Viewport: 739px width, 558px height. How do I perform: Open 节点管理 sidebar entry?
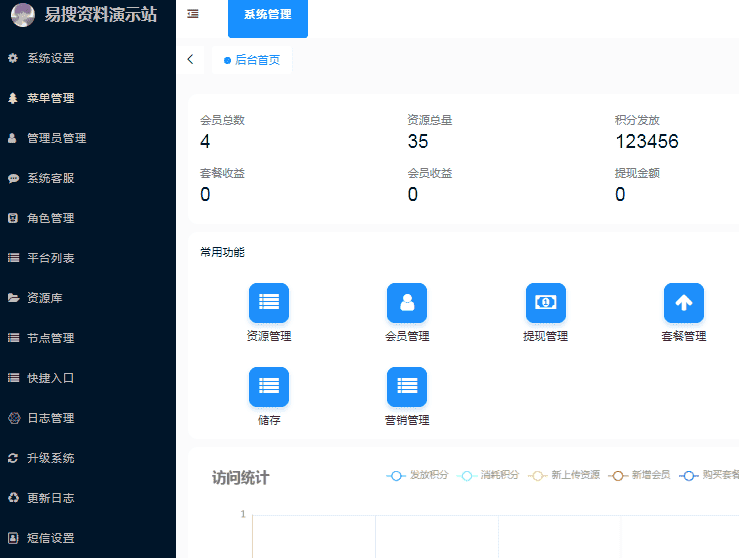point(50,338)
